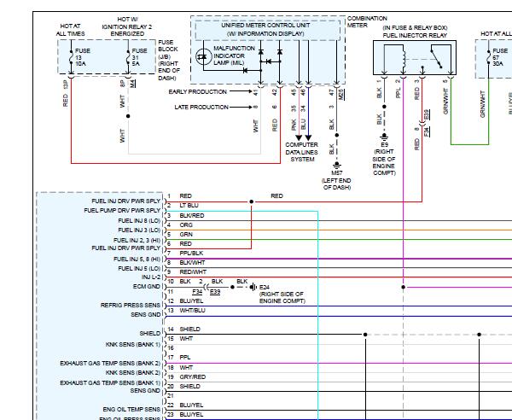The image size is (512, 420).
Task: Click the FUEL INJ 5 (LO) label
Action: (139, 269)
